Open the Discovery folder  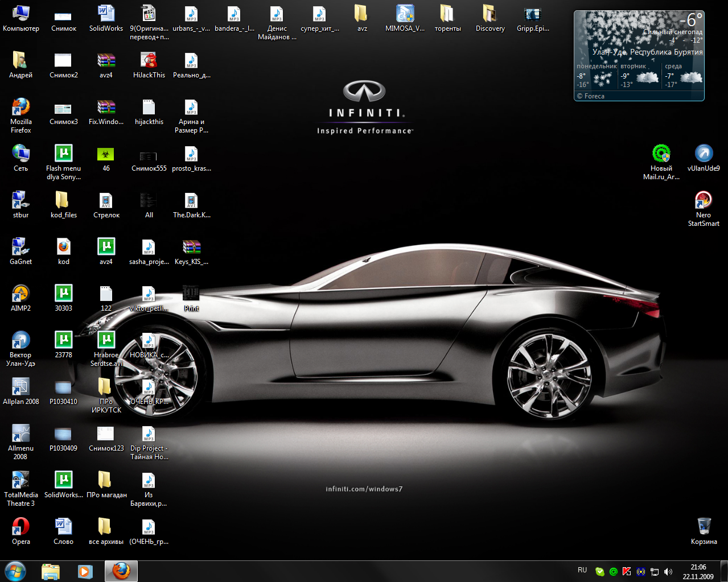coord(490,14)
